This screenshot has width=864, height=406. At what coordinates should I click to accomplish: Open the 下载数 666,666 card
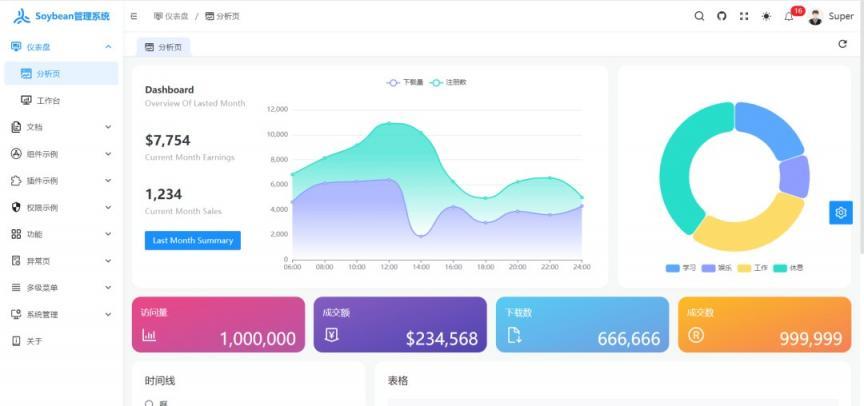tap(582, 324)
